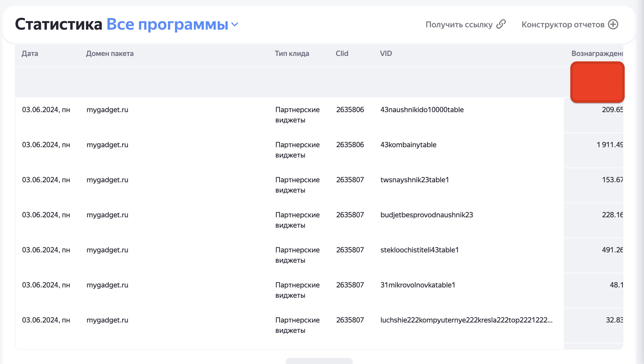The width and height of the screenshot is (644, 364).
Task: Click the plus circle icon
Action: tap(613, 24)
